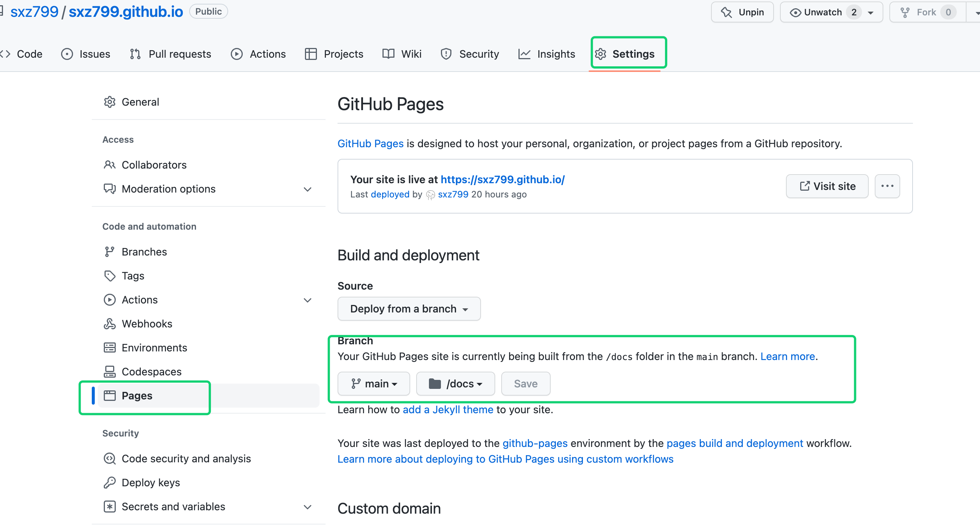The width and height of the screenshot is (980, 529).
Task: Click the Projects table icon
Action: 311,54
